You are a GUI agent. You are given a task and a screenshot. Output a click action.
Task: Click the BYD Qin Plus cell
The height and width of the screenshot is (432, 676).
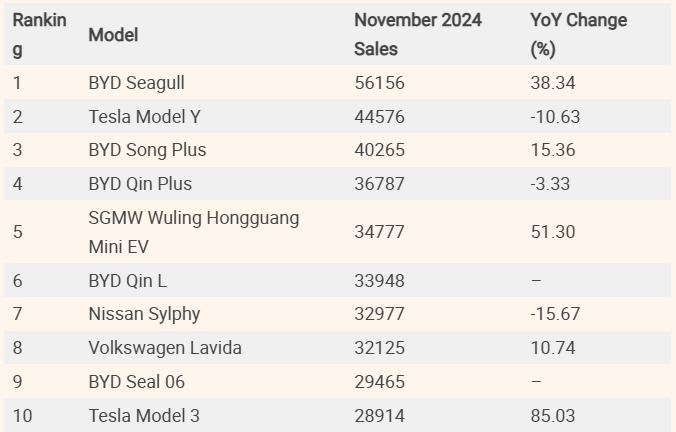140,184
